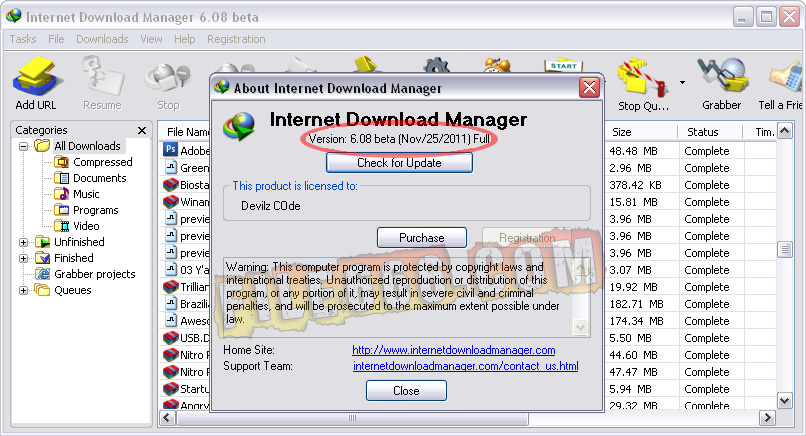Click the Add URL toolbar icon
This screenshot has width=806, height=436.
(36, 77)
